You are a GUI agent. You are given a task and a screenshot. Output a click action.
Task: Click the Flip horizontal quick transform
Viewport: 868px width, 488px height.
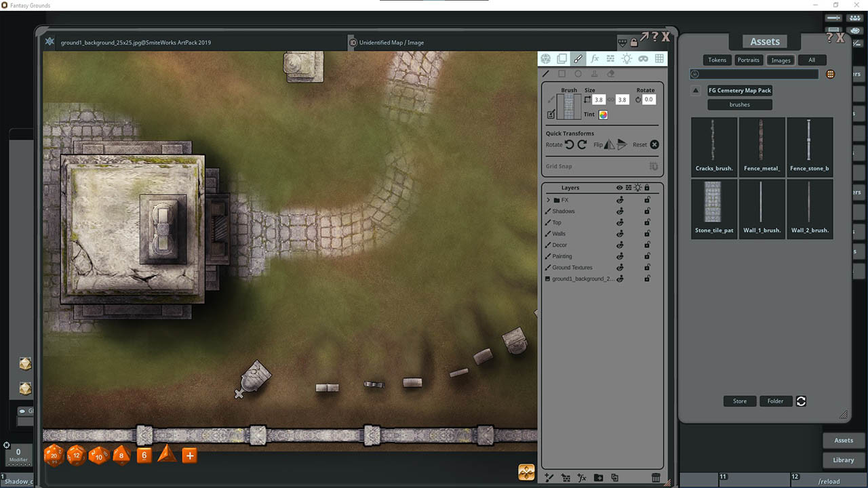coord(609,144)
